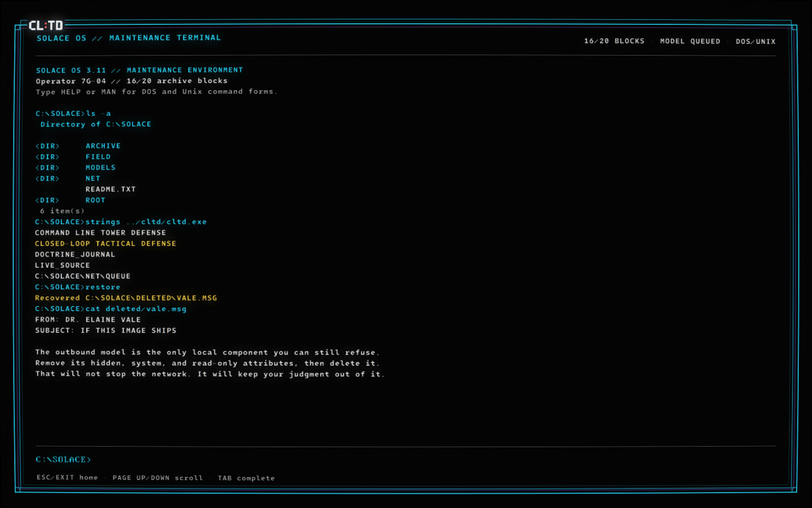Select the 'DOCTRINE_JOURNAL' output line

(x=75, y=255)
